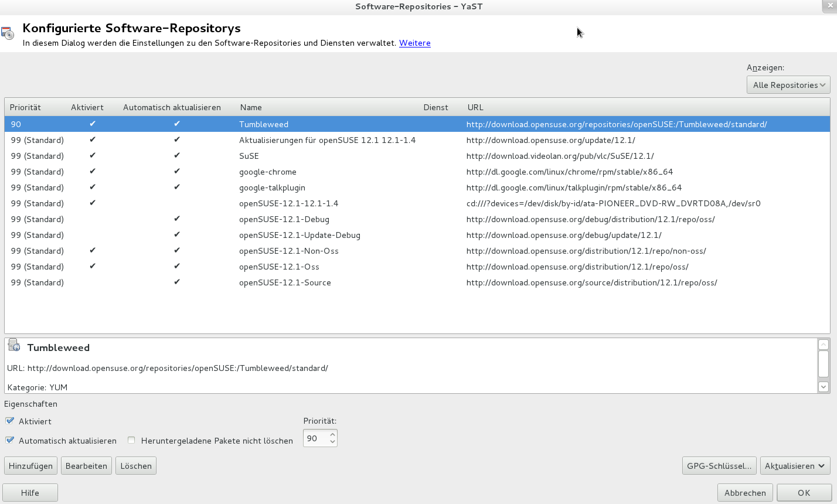Select the openSUSE-12.1-12.1-1.4 repository name

click(289, 203)
